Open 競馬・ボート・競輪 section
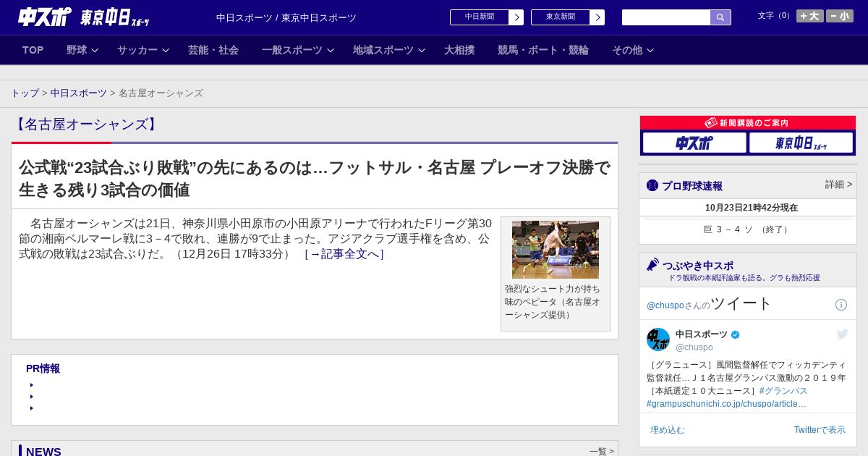This screenshot has height=456, width=868. [x=543, y=50]
